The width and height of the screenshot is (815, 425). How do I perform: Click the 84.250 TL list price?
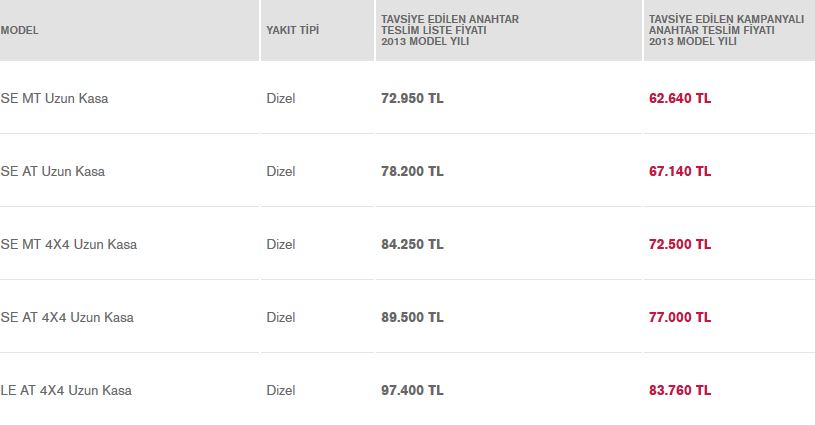(412, 244)
